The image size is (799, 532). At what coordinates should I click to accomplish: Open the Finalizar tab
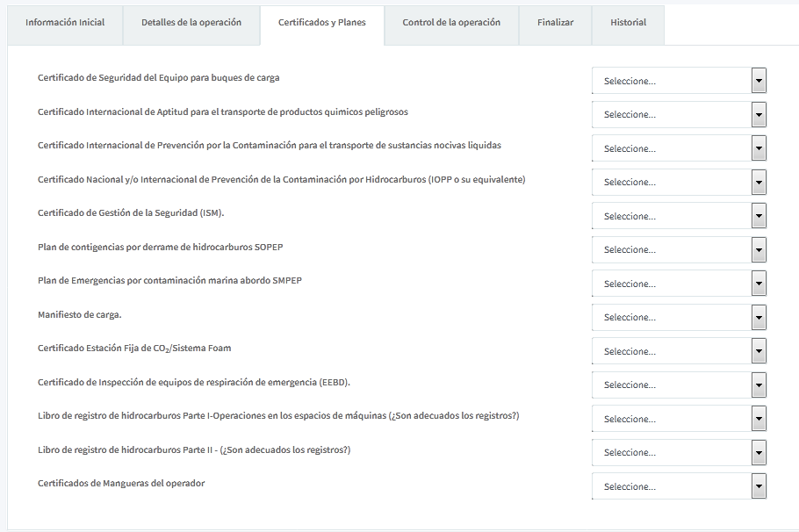coord(555,23)
